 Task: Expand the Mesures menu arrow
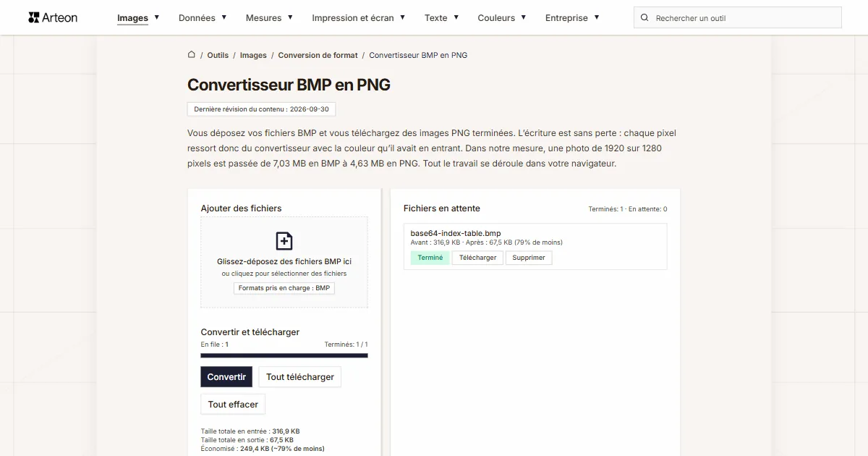click(x=290, y=17)
